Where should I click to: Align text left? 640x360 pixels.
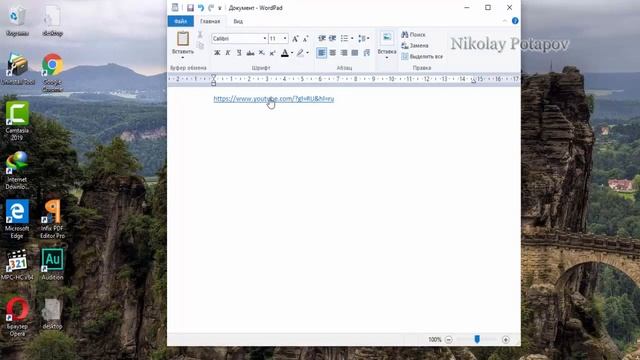[322, 53]
